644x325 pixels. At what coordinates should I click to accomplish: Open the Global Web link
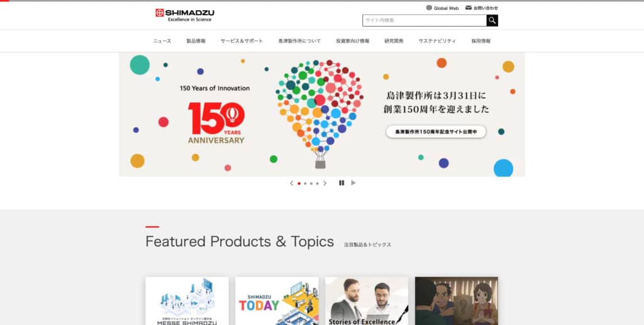pos(446,8)
